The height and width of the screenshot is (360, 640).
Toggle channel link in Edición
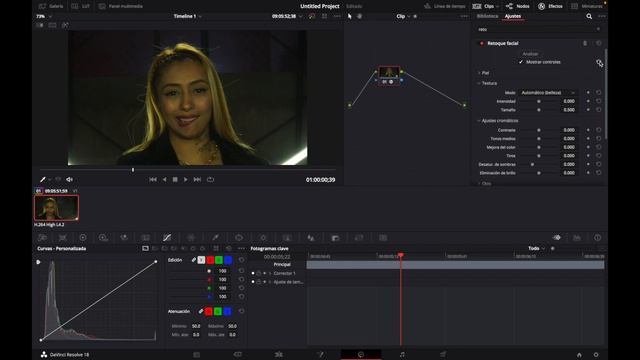(193, 260)
